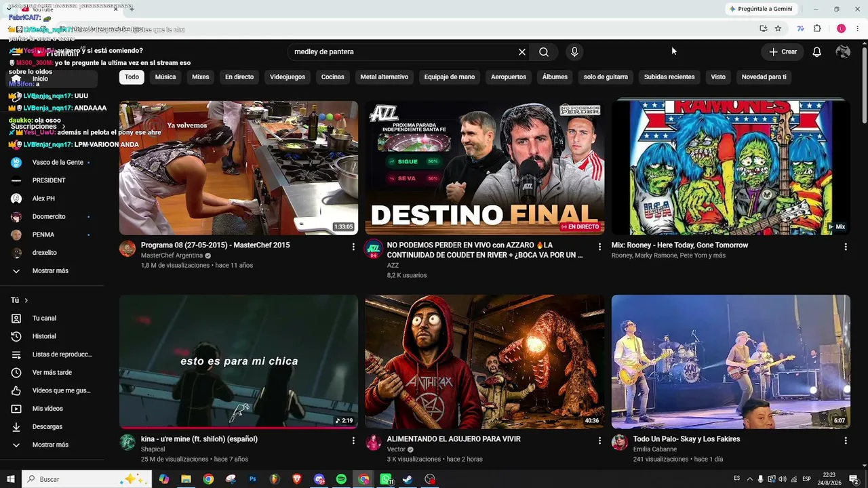Play the Anthrax hoodie thumbnail video

point(484,362)
